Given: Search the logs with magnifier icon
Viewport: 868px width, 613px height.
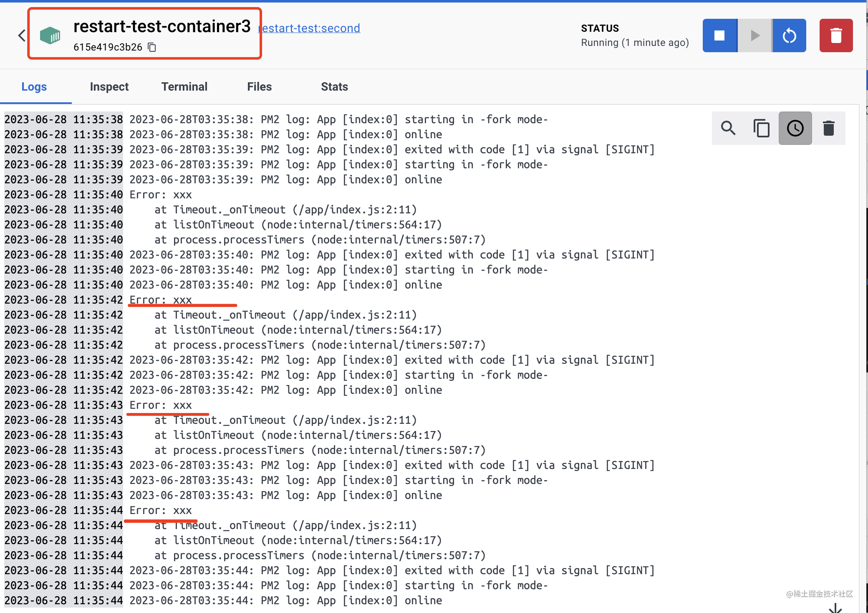Looking at the screenshot, I should click(728, 128).
